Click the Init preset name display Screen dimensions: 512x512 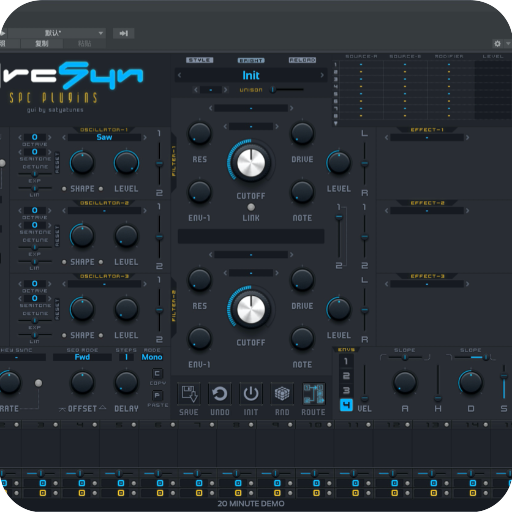[251, 75]
